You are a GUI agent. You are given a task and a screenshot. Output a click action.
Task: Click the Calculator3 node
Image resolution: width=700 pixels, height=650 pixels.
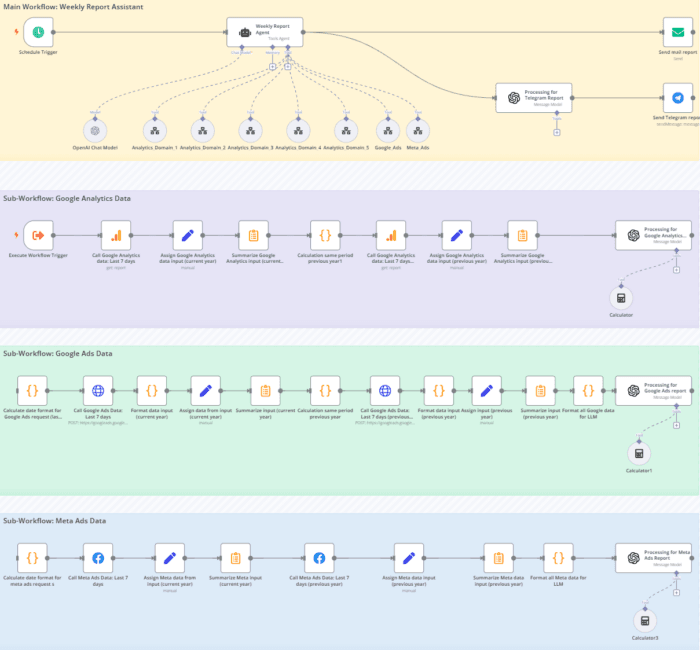(x=645, y=621)
